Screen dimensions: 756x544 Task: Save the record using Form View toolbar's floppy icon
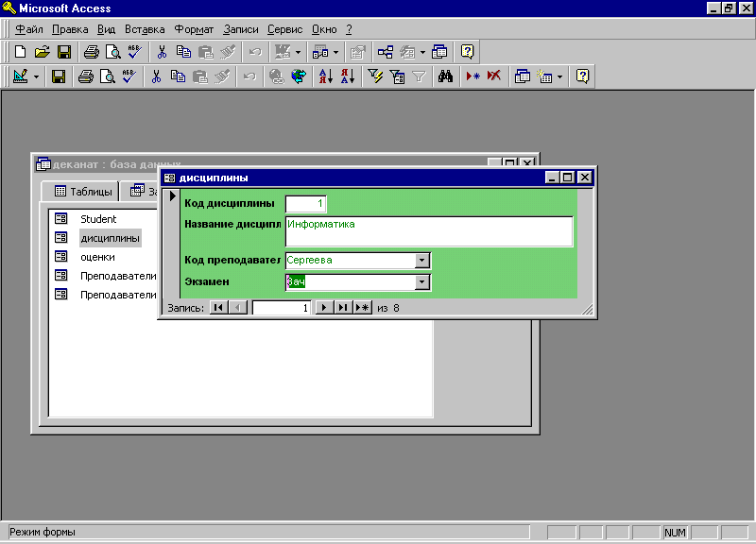click(59, 76)
